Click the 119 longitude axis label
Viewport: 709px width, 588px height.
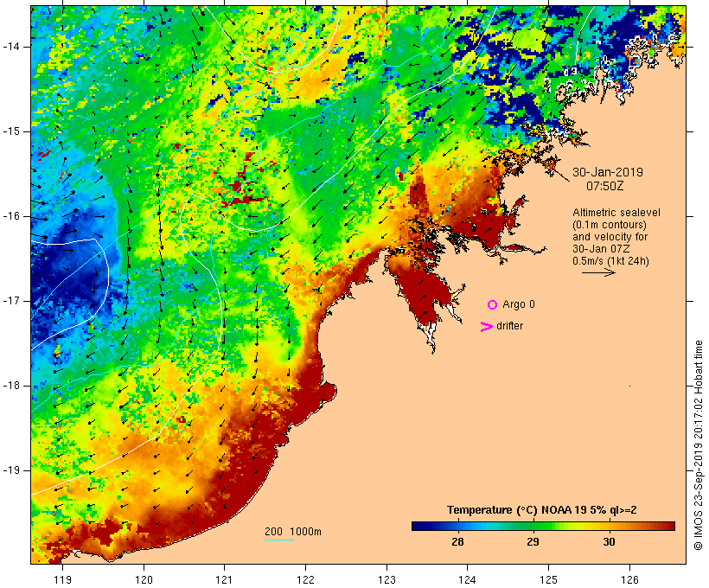click(62, 579)
